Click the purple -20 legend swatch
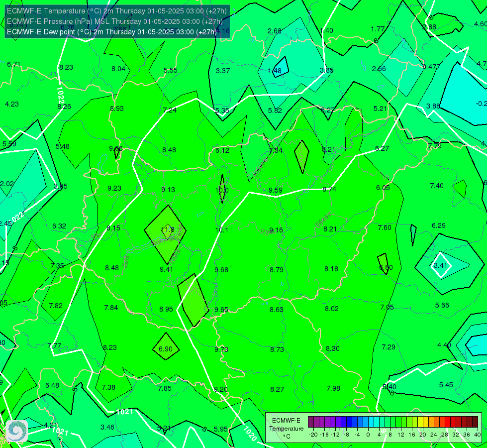Screen dimensions: 487x448 (x=311, y=422)
